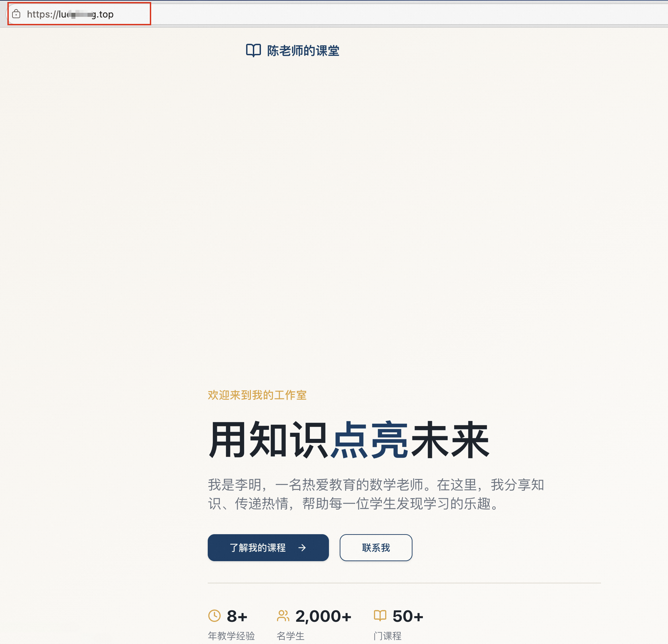668x644 pixels.
Task: Click the 年教学经验 label
Action: tap(231, 636)
